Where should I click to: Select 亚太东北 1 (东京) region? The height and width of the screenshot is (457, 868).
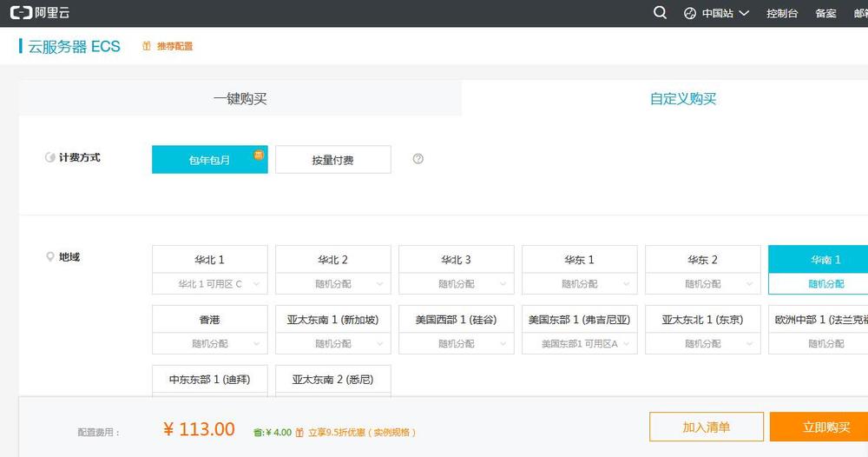coord(703,319)
